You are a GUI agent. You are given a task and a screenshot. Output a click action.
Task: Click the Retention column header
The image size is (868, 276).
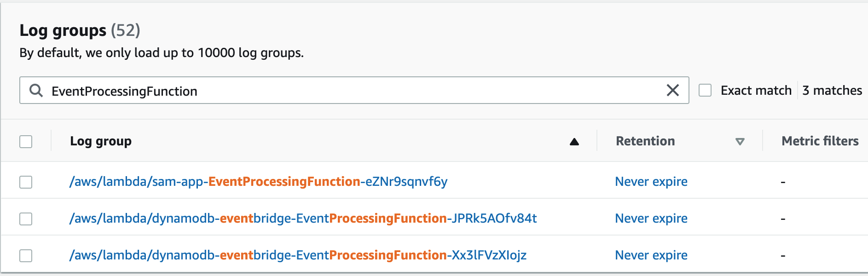645,141
